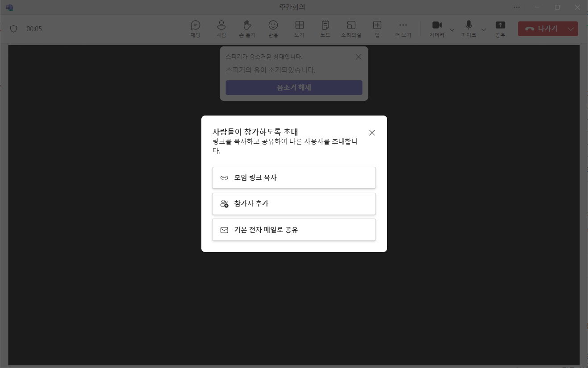Copy the meeting link with 모임 링크 복사
This screenshot has height=368, width=588.
pos(293,178)
